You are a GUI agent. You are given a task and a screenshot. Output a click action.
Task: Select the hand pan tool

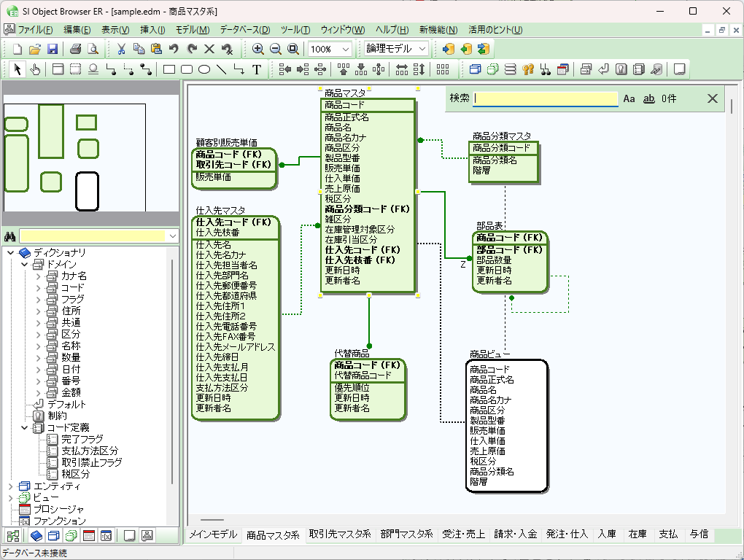click(x=35, y=70)
